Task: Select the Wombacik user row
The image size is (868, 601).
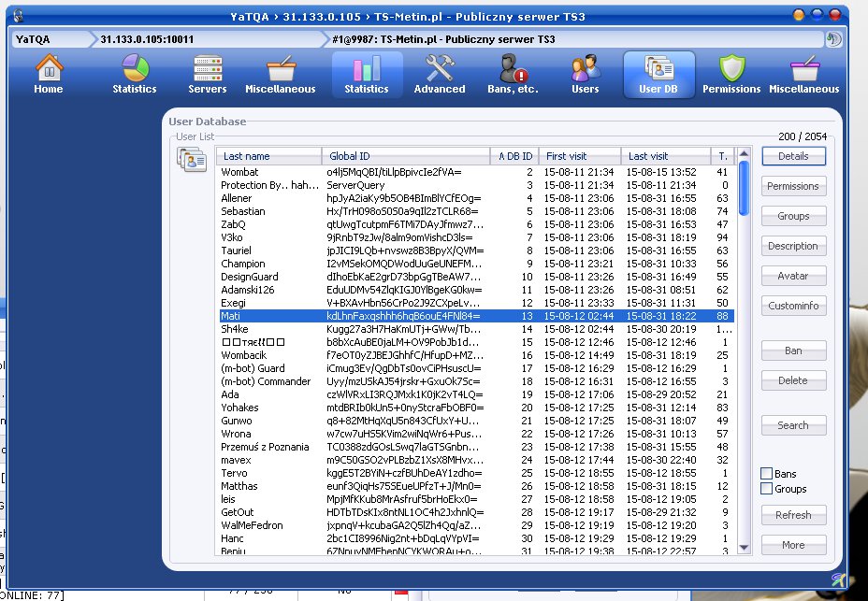Action: click(x=477, y=355)
